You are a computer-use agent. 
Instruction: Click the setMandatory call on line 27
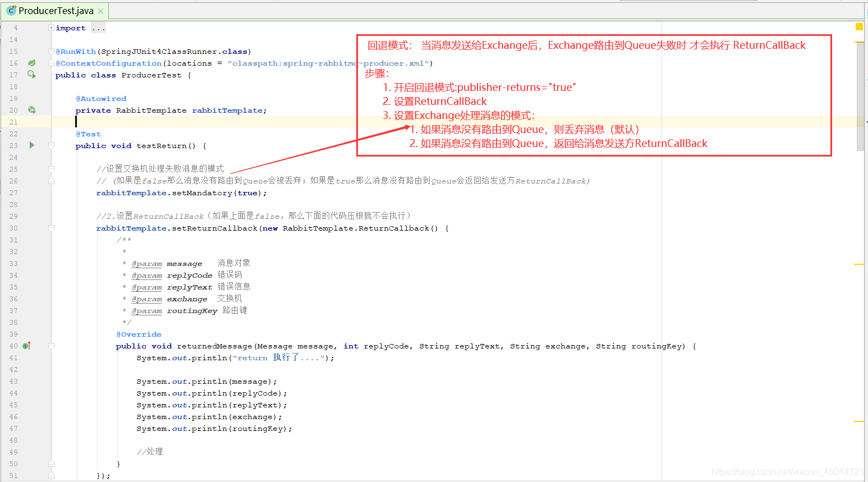click(x=202, y=192)
